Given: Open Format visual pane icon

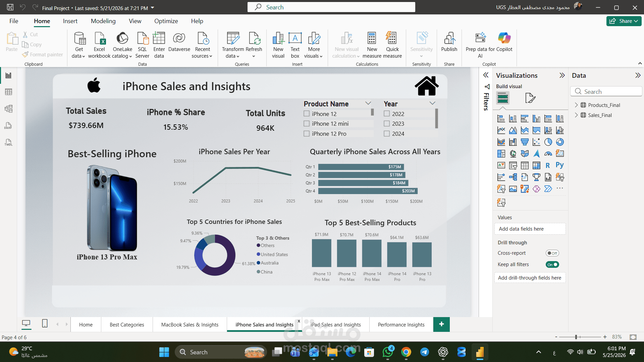Looking at the screenshot, I should pos(530,98).
